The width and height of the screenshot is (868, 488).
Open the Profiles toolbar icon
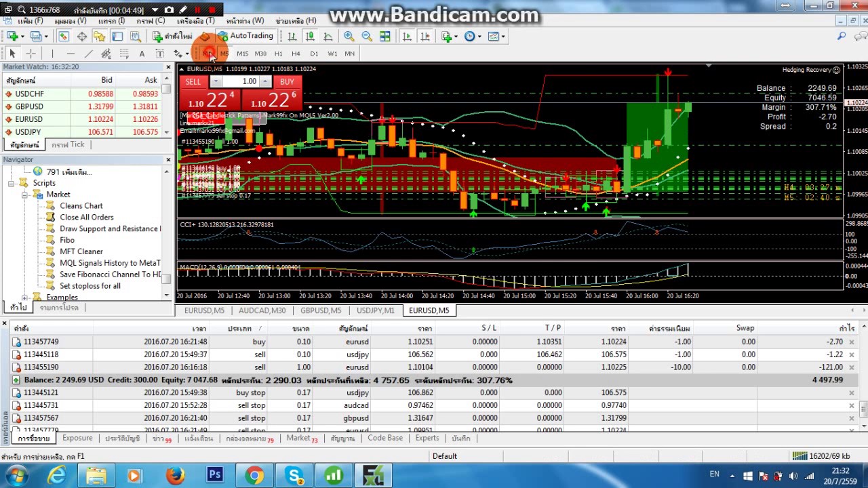[x=36, y=36]
